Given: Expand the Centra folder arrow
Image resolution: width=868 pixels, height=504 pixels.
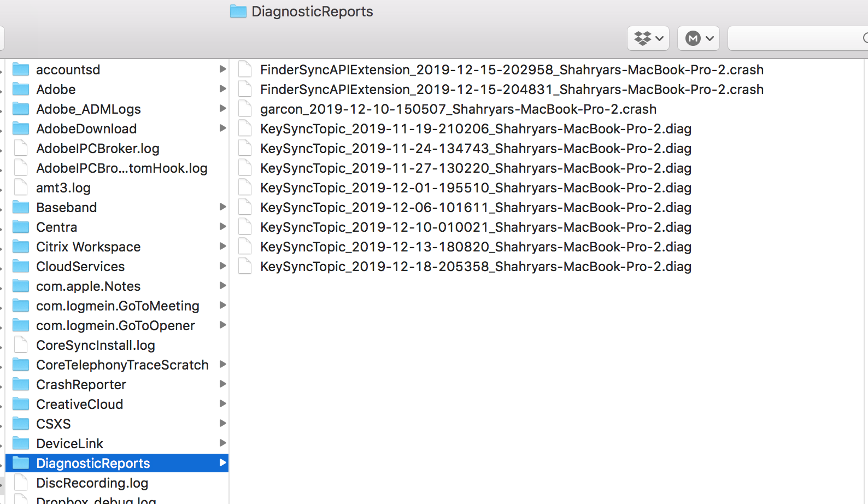Looking at the screenshot, I should (x=222, y=226).
